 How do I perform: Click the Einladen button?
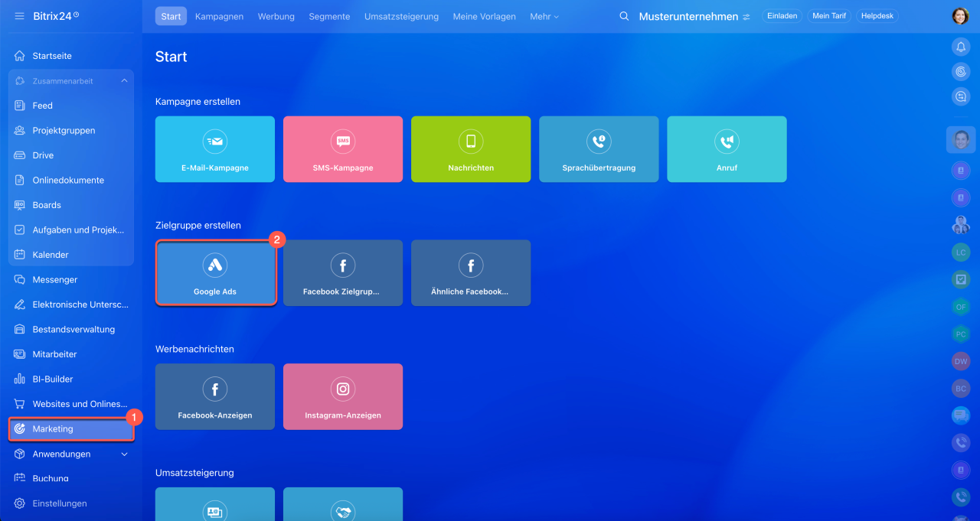point(782,16)
